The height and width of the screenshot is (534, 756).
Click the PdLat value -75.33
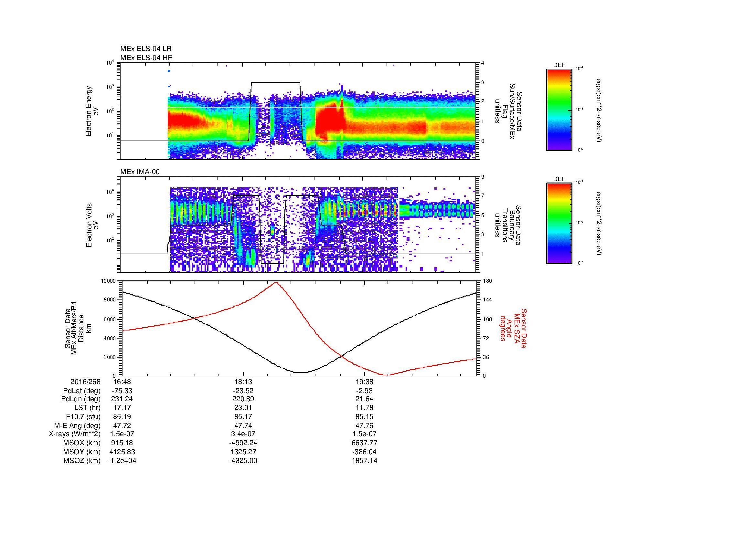point(122,391)
